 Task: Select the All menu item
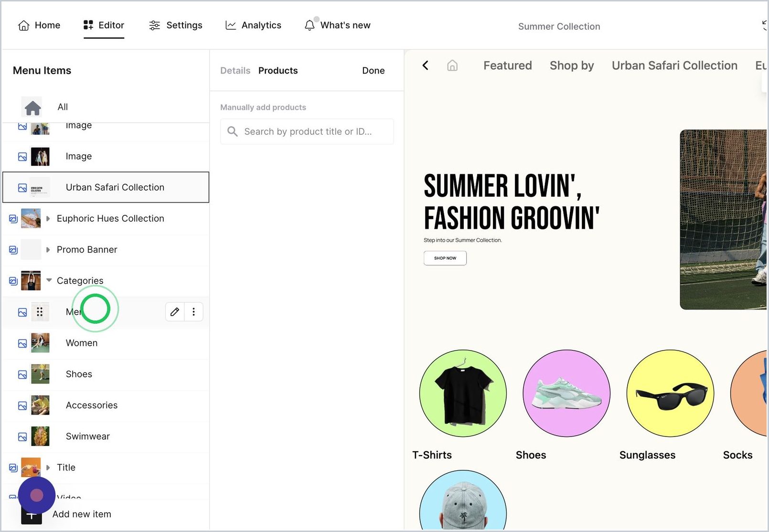[106, 107]
